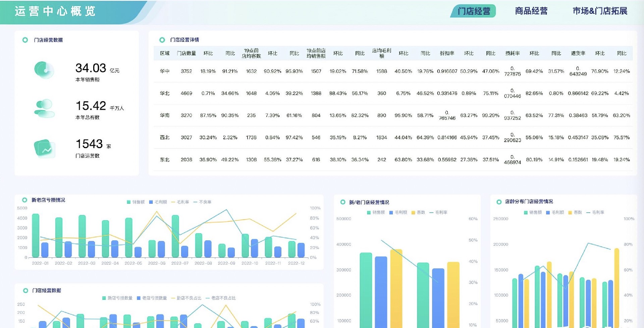
Task: Click the 店龄分布门店经营情况 chart title
Action: point(529,201)
